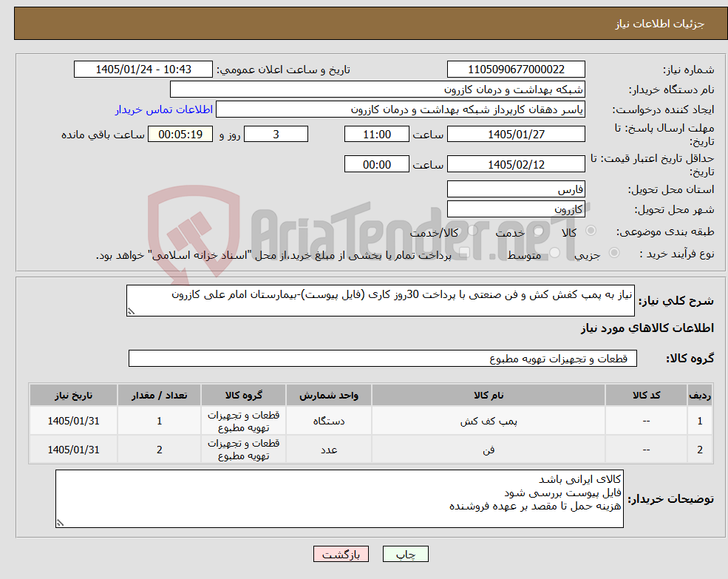728x579 pixels.
Task: Select the جزیی purchase type radio
Action: (x=614, y=253)
